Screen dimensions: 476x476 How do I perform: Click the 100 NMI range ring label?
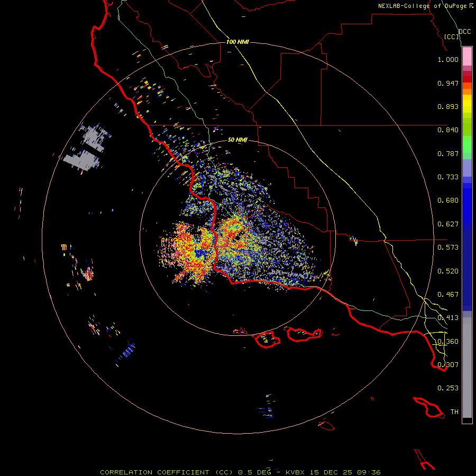237,42
